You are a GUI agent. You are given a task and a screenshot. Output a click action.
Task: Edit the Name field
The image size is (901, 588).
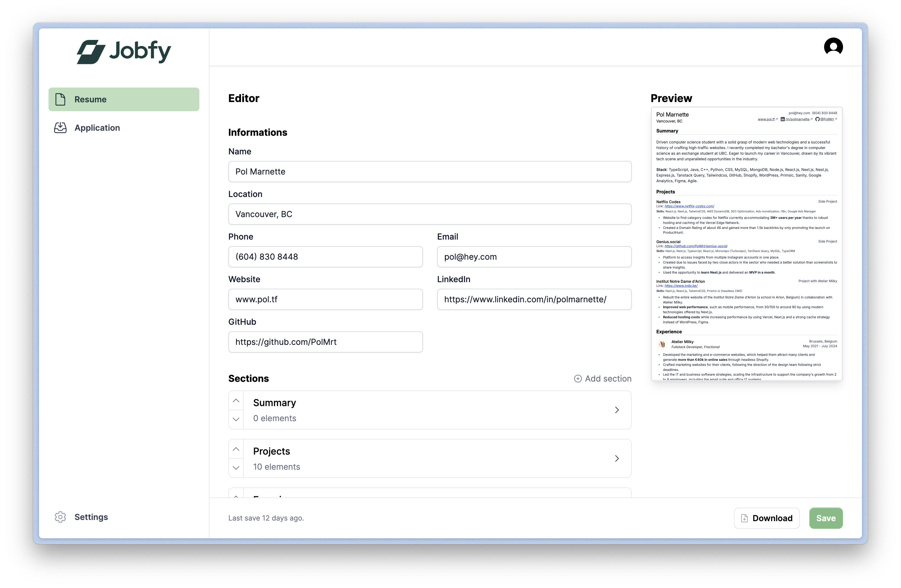430,172
